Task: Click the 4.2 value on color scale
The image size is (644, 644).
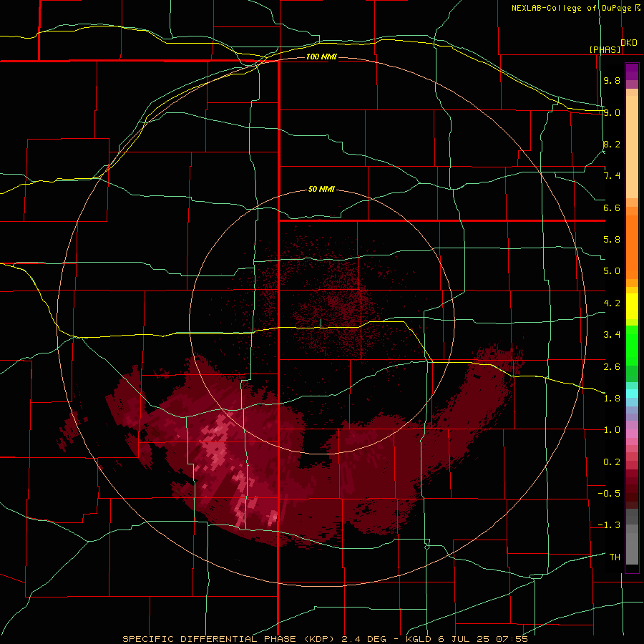Action: click(x=612, y=303)
